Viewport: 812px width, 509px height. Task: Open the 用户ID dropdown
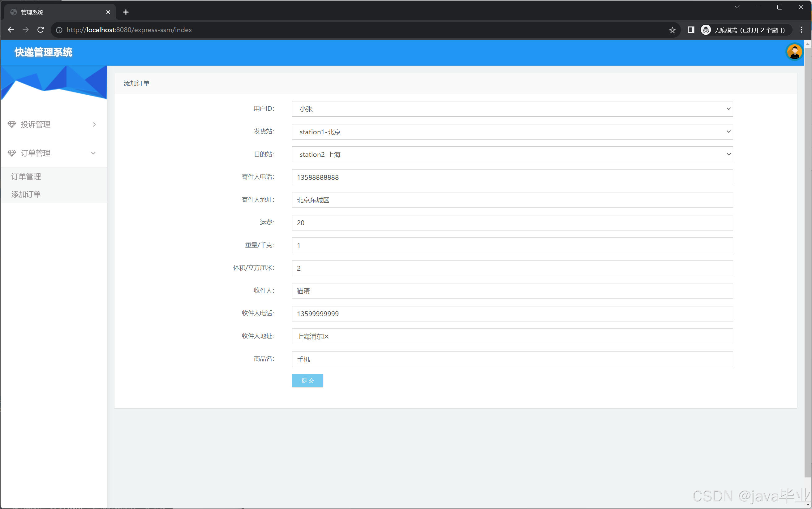coord(512,109)
